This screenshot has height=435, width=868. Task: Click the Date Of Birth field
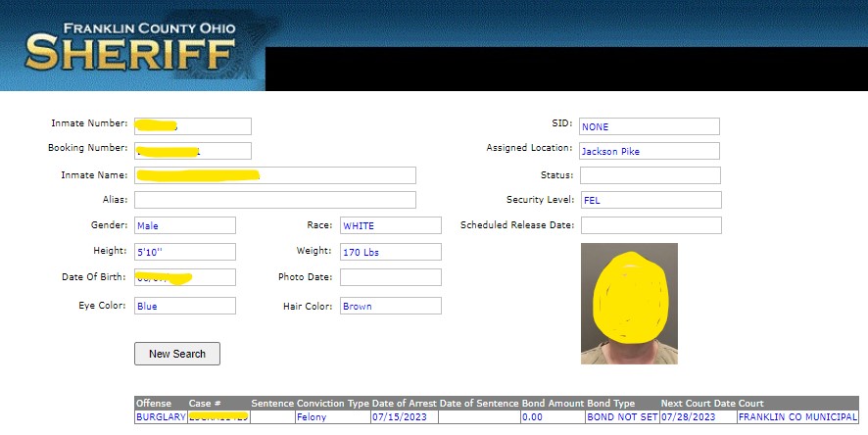[x=185, y=277]
